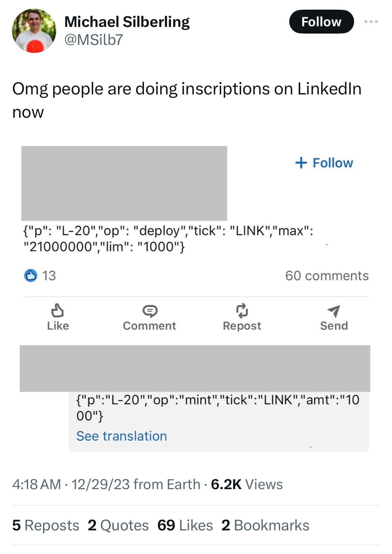Click See translation link

pyautogui.click(x=122, y=436)
